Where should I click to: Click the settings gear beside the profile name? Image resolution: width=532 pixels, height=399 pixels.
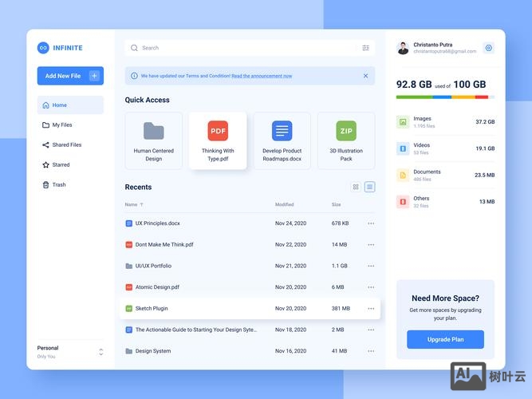[488, 48]
